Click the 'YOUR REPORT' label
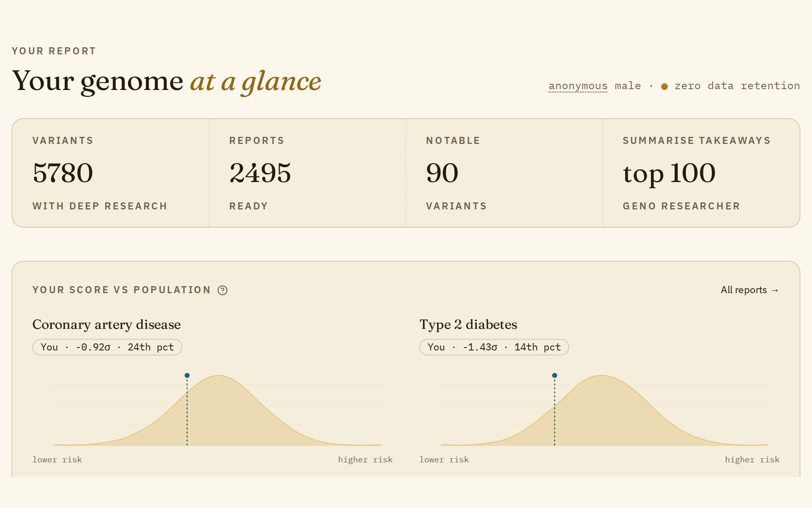Screen dimensions: 812x508 (54, 51)
